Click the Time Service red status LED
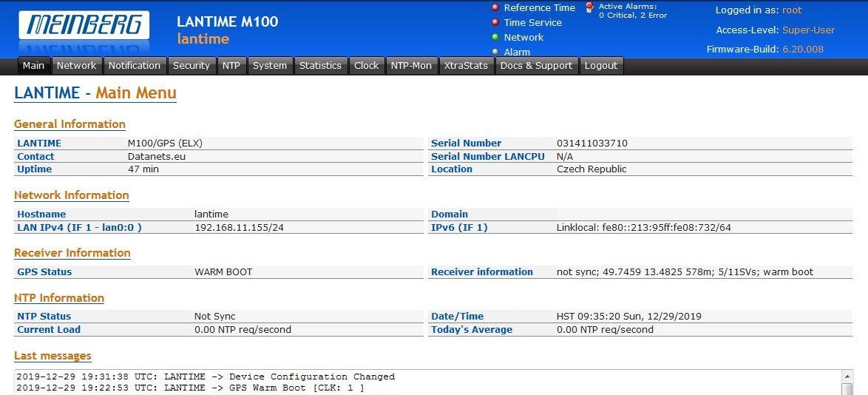The width and height of the screenshot is (868, 395). point(495,23)
